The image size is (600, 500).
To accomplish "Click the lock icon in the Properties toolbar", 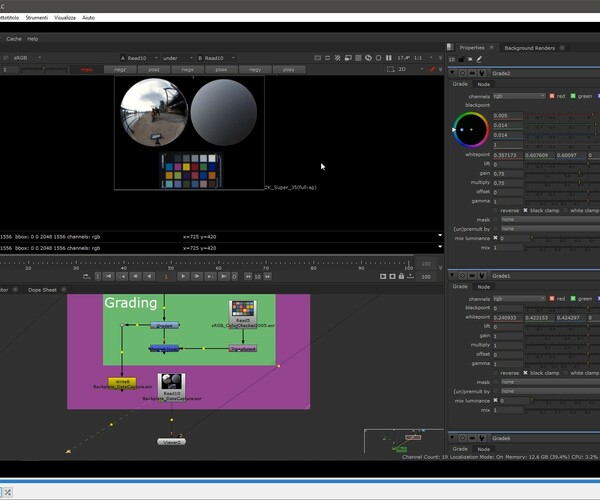I will coord(461,59).
